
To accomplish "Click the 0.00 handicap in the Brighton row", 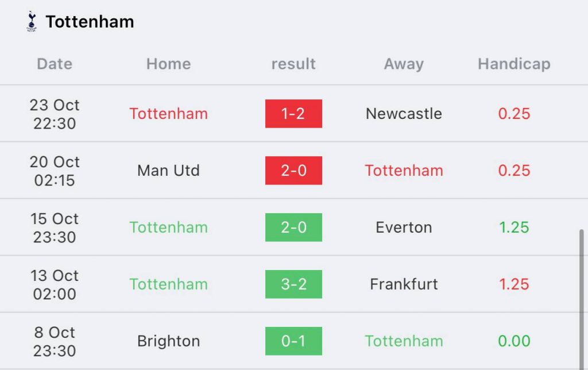I will pos(514,341).
